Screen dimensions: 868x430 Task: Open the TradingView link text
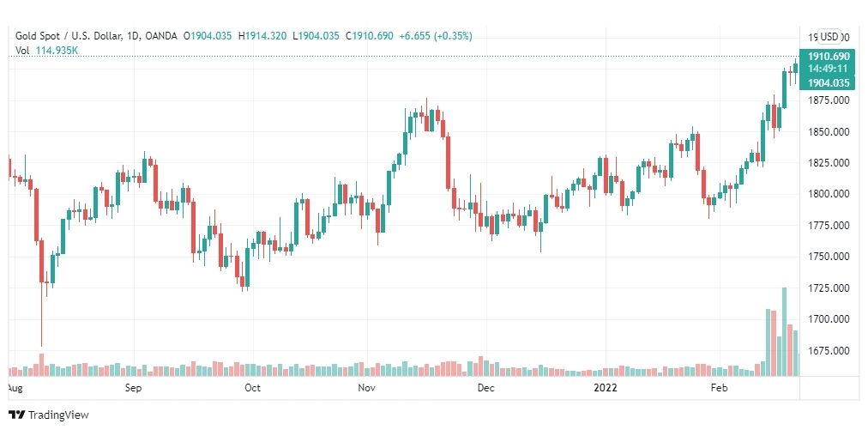(x=58, y=415)
